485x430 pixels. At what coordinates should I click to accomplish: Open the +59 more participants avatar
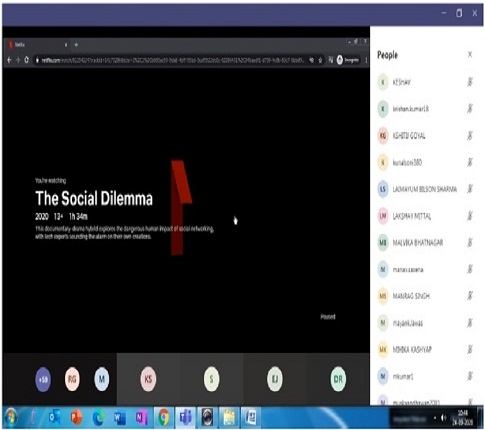click(43, 379)
